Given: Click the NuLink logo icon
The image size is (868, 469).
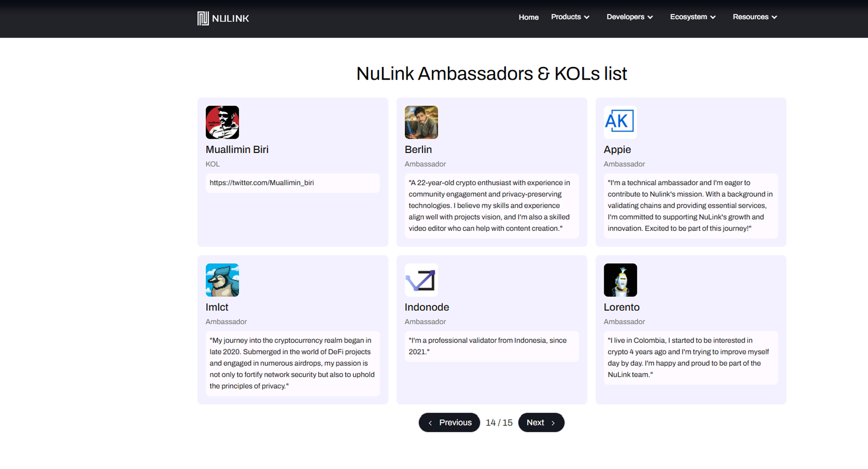Looking at the screenshot, I should pyautogui.click(x=203, y=18).
